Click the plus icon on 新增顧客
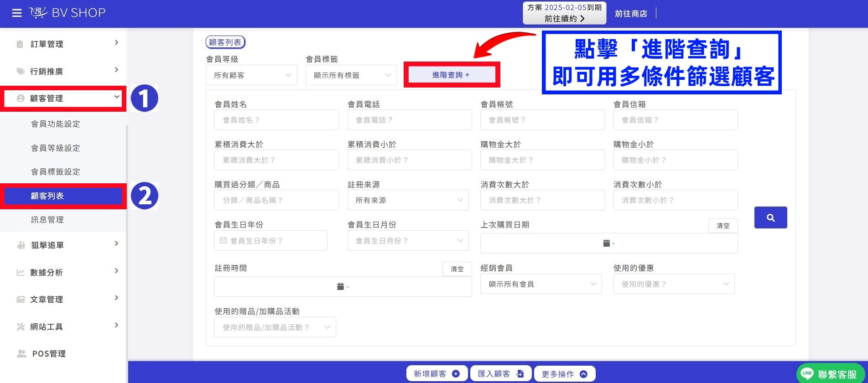868x383 pixels. [456, 374]
